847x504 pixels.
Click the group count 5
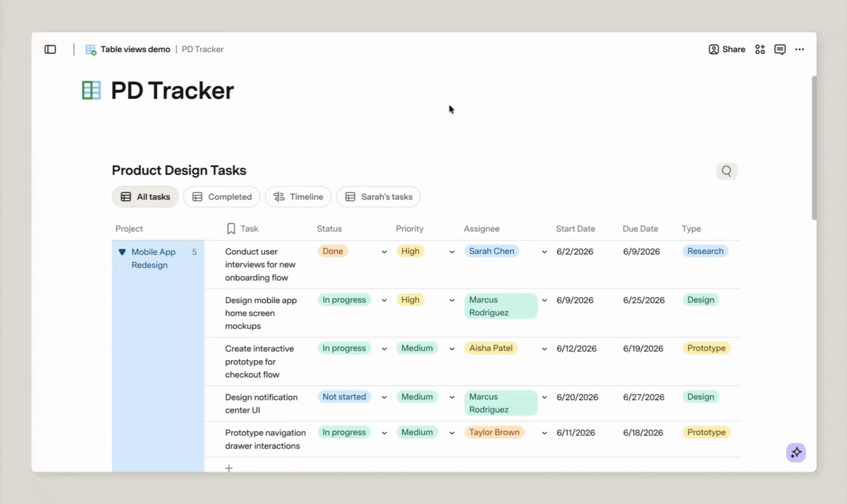pos(194,252)
